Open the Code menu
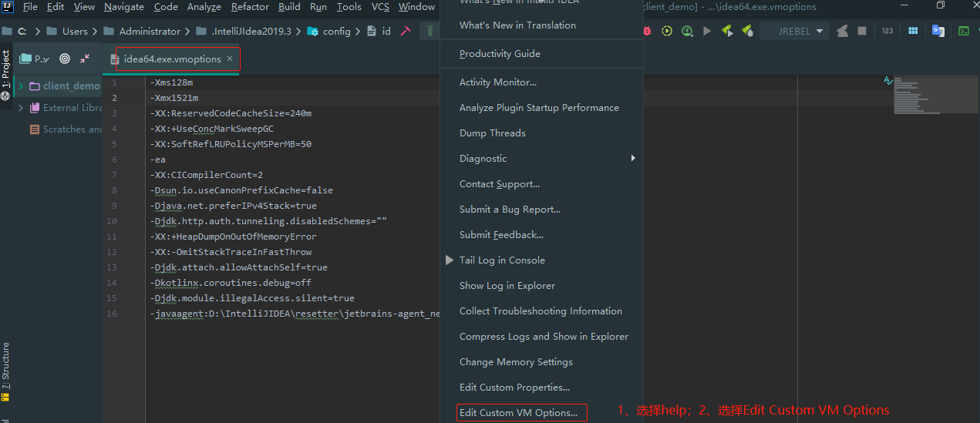The width and height of the screenshot is (980, 423). coord(166,7)
